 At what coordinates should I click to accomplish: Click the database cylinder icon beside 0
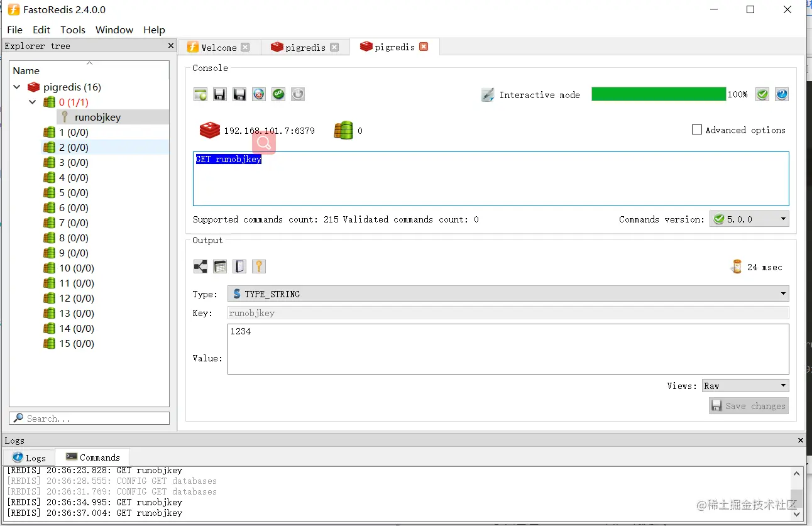pyautogui.click(x=343, y=130)
